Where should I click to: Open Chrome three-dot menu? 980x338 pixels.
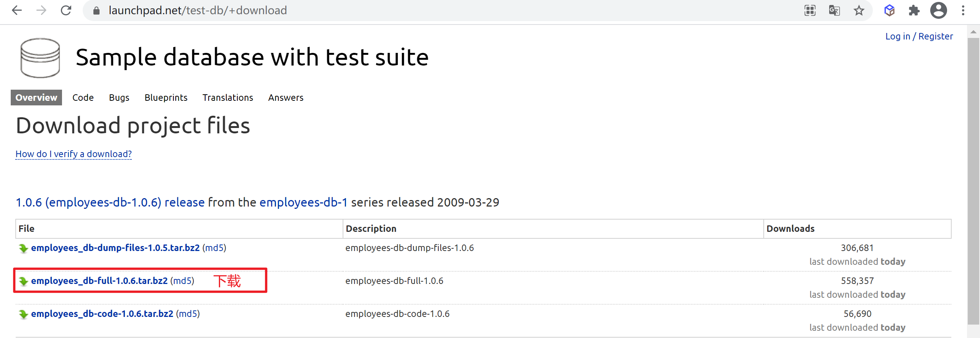963,10
